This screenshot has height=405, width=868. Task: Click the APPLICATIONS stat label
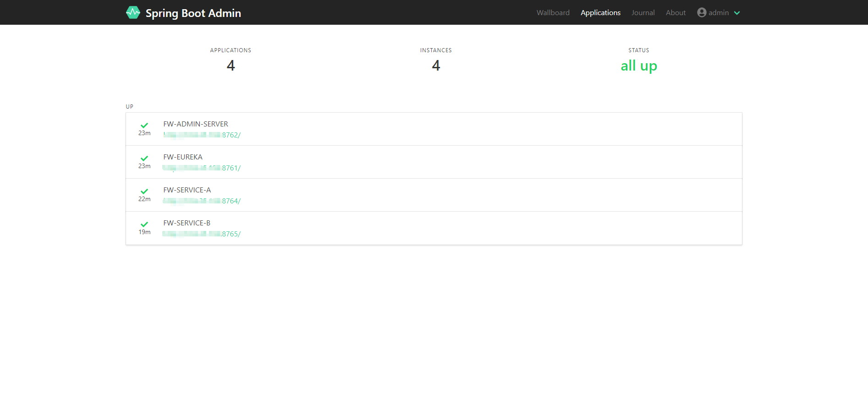231,50
